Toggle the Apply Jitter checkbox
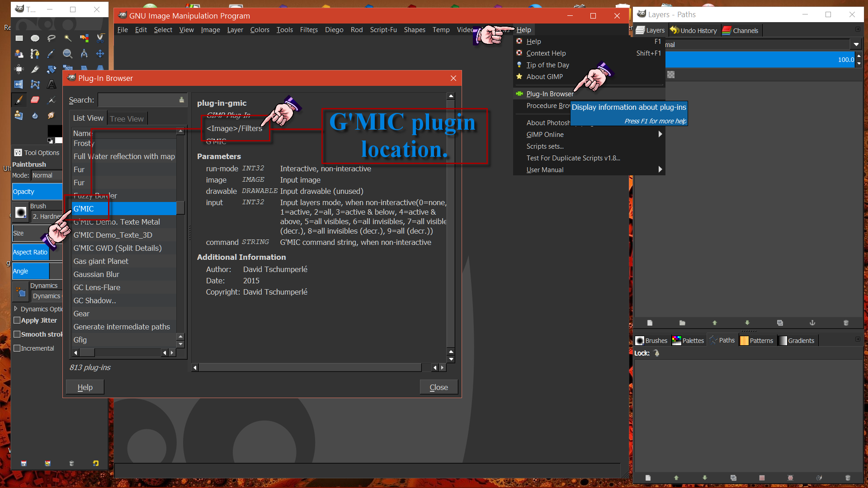Image resolution: width=868 pixels, height=488 pixels. [17, 320]
